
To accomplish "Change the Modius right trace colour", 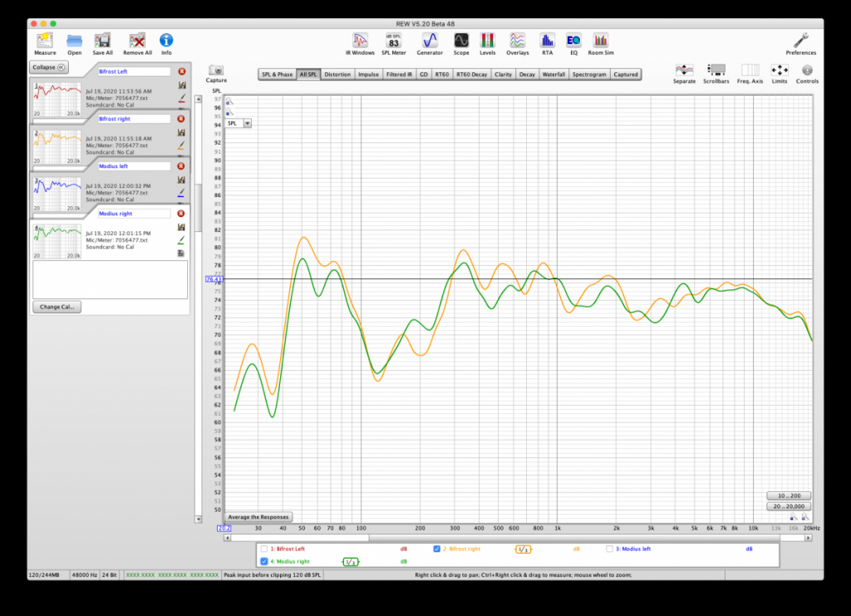I will click(181, 240).
